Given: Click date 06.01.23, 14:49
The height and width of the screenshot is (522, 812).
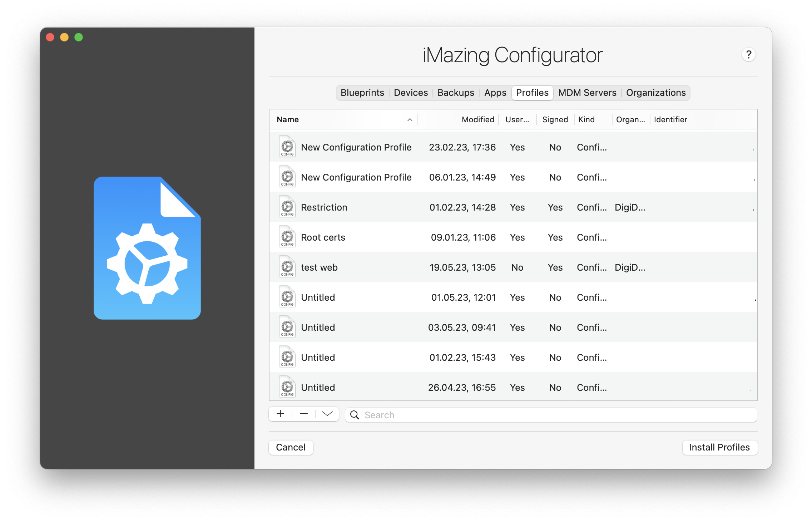Looking at the screenshot, I should pos(462,177).
